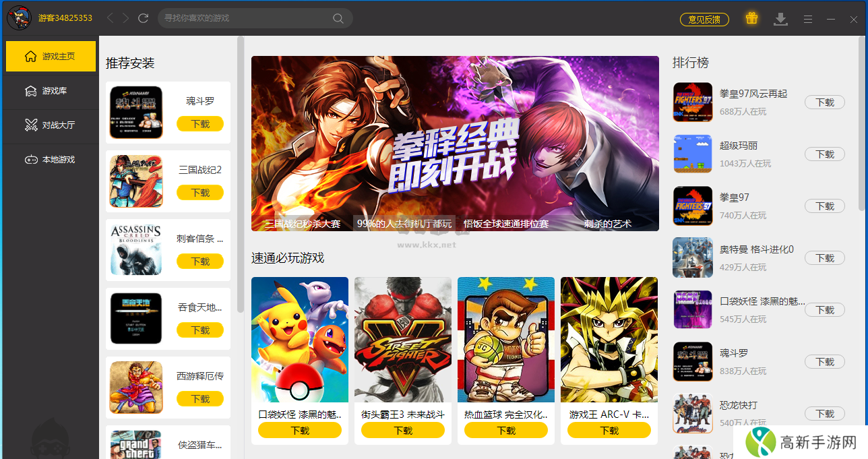Image resolution: width=868 pixels, height=459 pixels.
Task: Go to 游戏库 in sidebar
Action: tap(51, 90)
